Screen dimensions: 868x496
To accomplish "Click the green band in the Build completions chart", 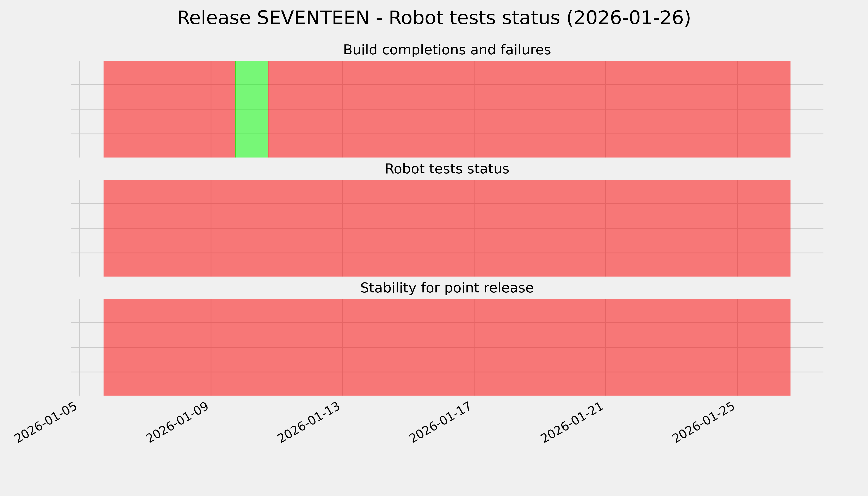I will pyautogui.click(x=252, y=109).
